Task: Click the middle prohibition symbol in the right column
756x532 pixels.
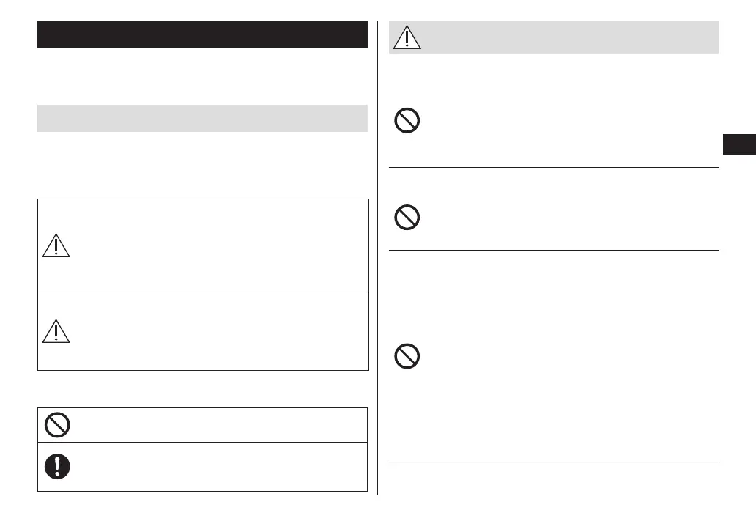Action: pos(407,218)
